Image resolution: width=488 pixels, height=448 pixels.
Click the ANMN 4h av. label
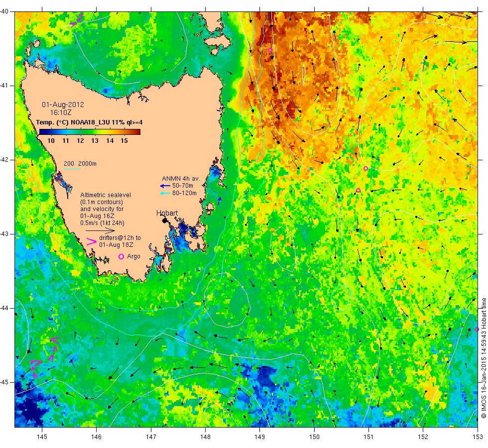point(181,179)
